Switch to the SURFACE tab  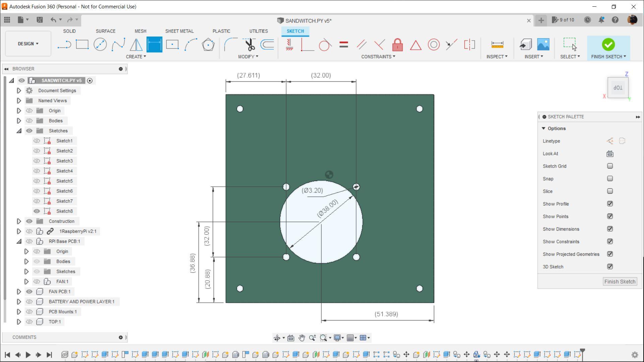(x=105, y=31)
